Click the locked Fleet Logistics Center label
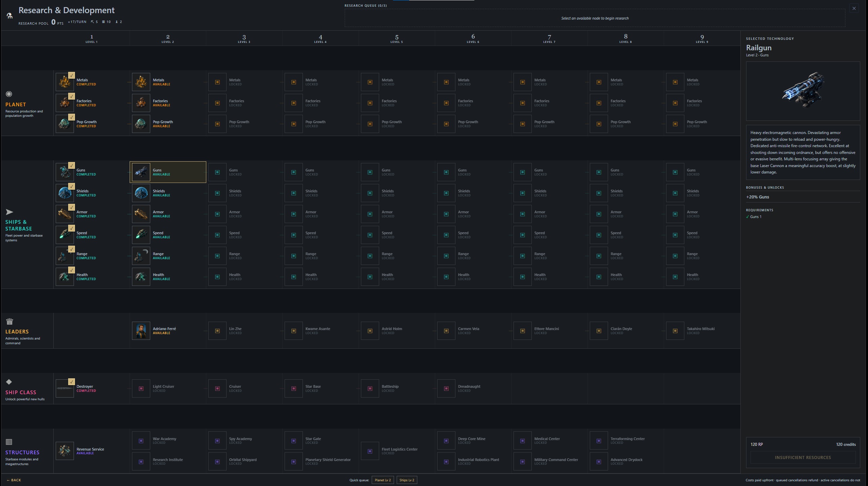Screen dimensions: 868x486 point(399,449)
